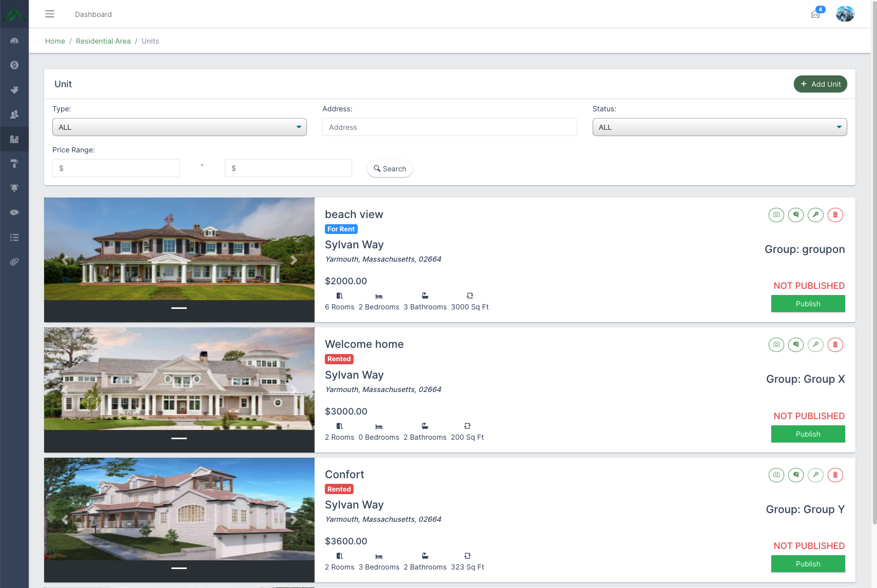Screen dimensions: 877x588
Task: Go to Residential Area breadcrumb link
Action: 103,41
